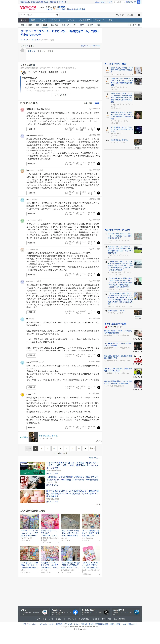160x644 pixels.
Task: Sort comments by おすすめ順
Action: tap(88, 103)
